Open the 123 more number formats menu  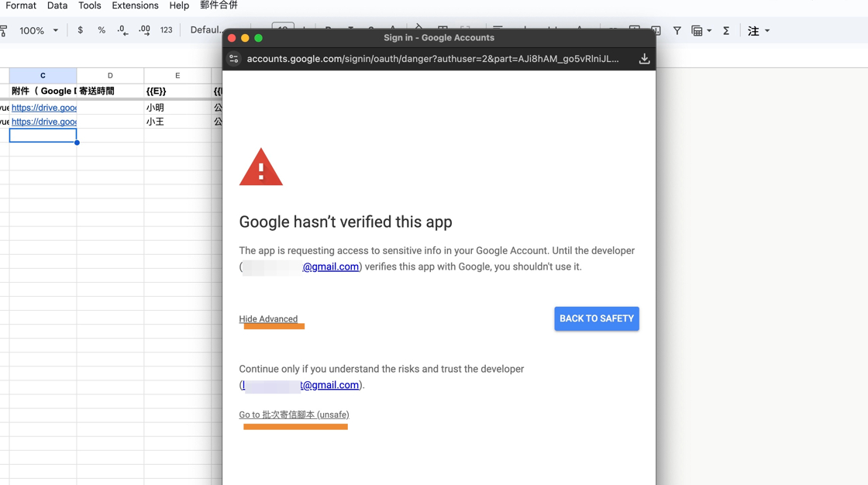pos(166,30)
